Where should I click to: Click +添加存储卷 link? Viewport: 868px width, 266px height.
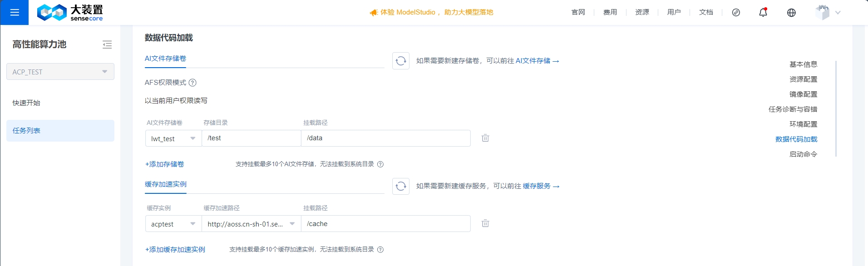(x=164, y=164)
